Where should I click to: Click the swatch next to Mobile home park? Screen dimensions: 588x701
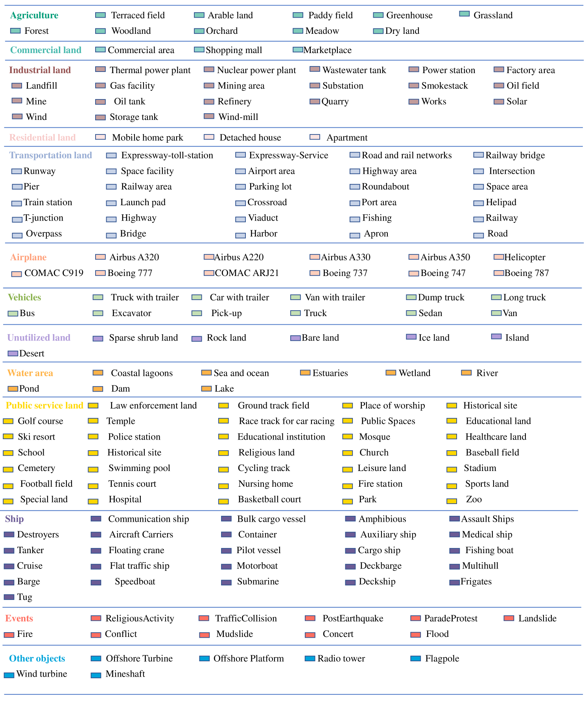pyautogui.click(x=100, y=137)
